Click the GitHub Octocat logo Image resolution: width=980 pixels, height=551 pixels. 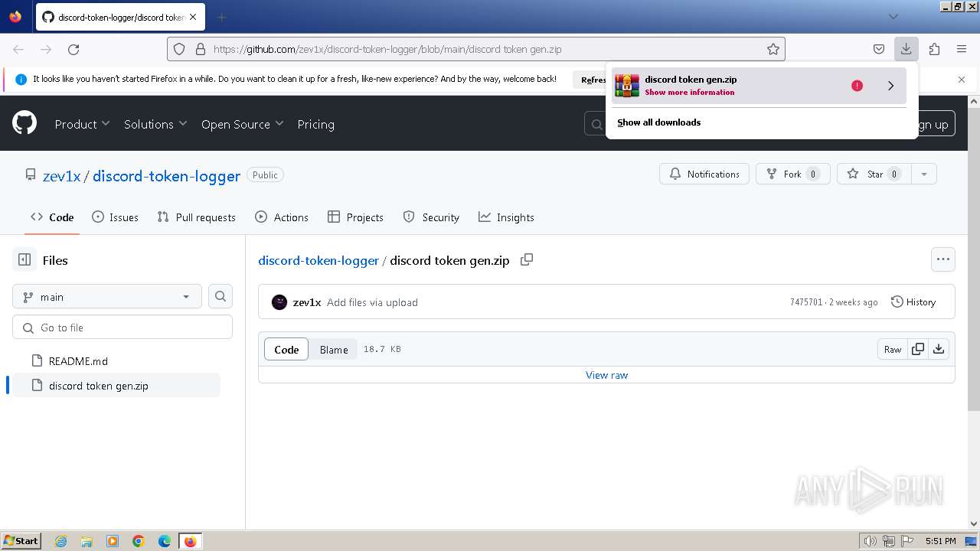tap(24, 123)
